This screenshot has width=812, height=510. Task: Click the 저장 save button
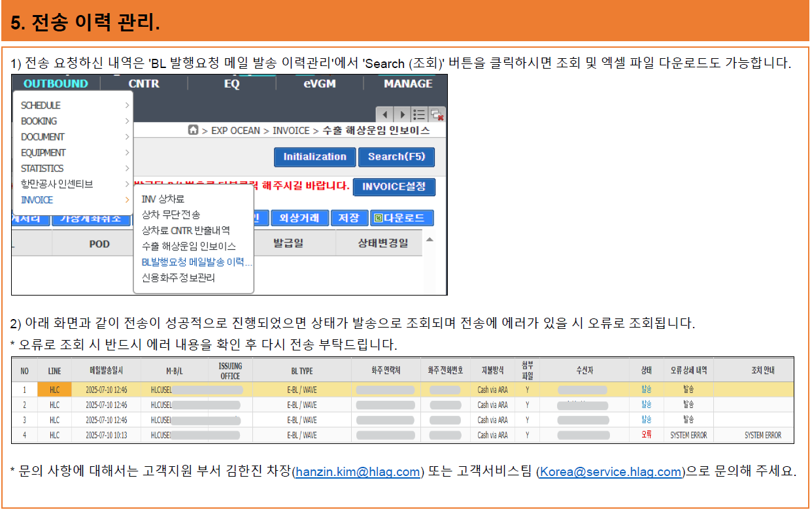pyautogui.click(x=350, y=216)
